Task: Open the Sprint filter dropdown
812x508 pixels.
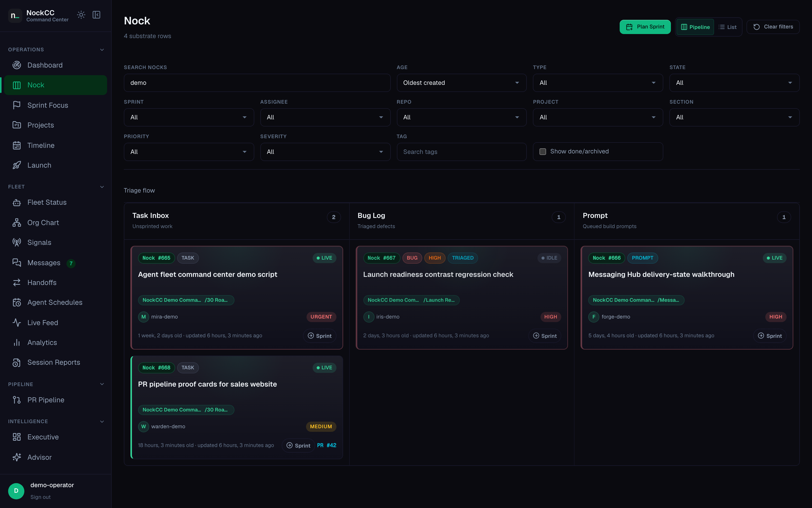Action: pyautogui.click(x=189, y=117)
